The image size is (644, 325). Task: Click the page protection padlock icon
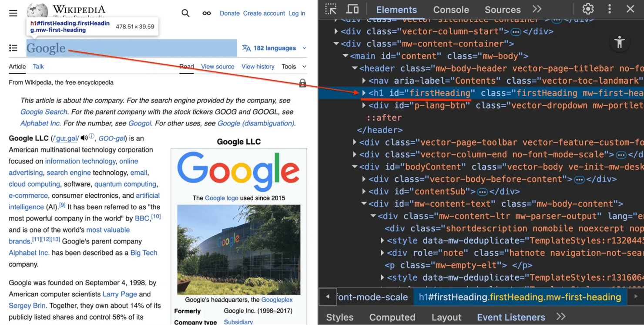tap(302, 83)
